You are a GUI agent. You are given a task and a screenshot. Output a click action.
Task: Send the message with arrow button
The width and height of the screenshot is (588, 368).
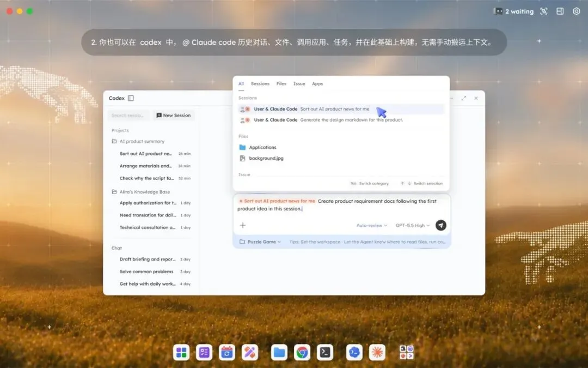441,225
